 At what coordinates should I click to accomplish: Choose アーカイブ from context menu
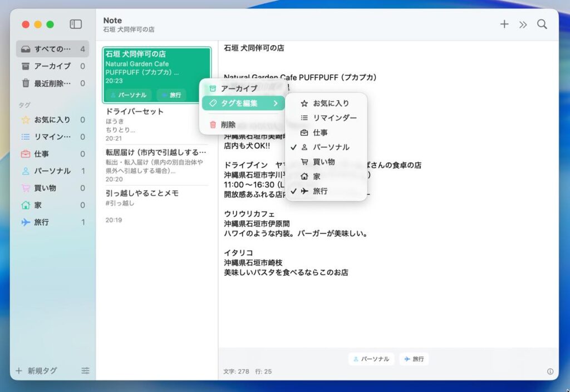click(x=239, y=88)
